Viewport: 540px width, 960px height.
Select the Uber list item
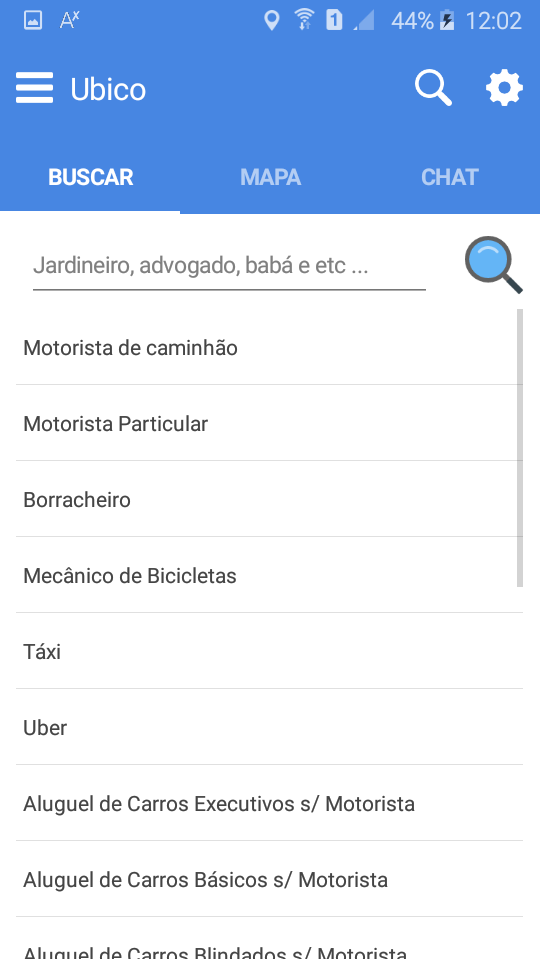pos(269,727)
